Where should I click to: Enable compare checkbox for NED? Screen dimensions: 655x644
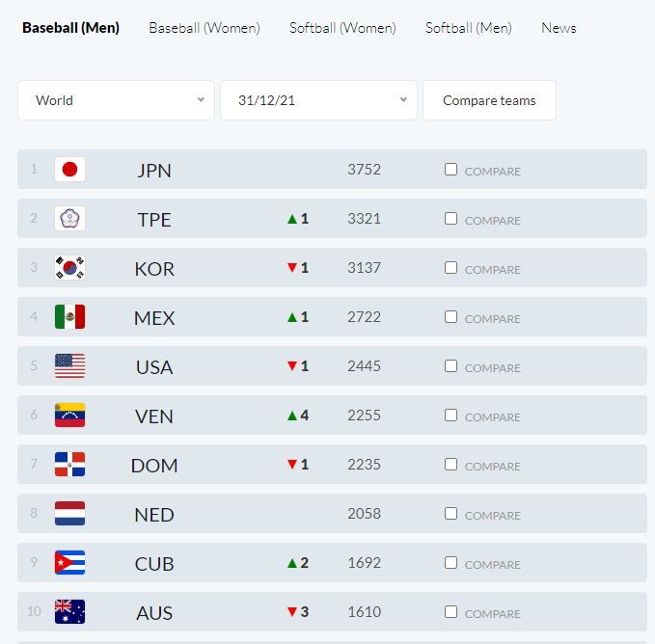tap(450, 514)
